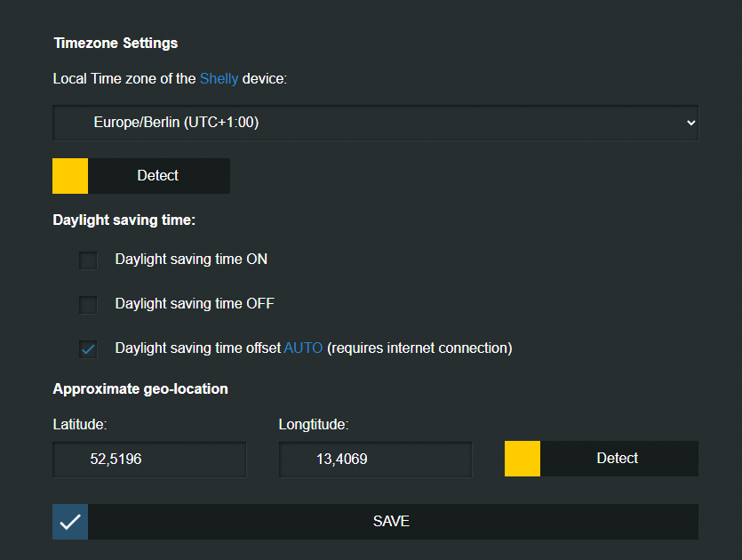Follow the blue Shelly link
742x560 pixels.
[219, 78]
